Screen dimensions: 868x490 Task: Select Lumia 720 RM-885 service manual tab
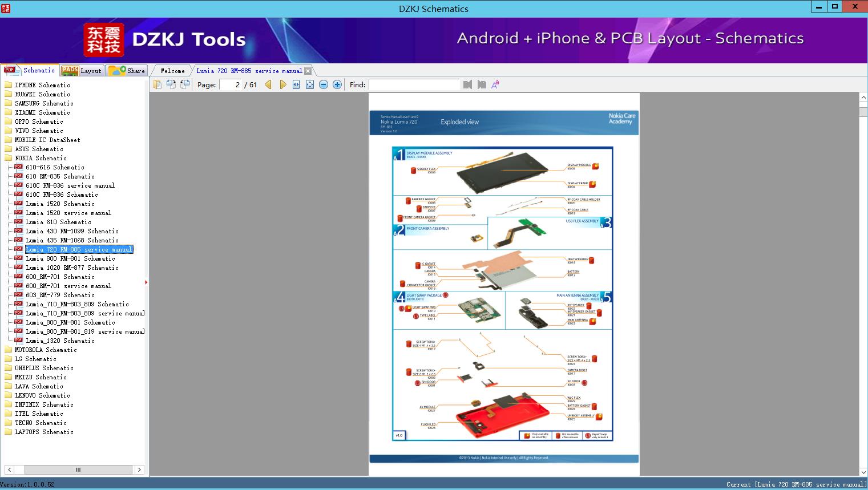pyautogui.click(x=249, y=71)
